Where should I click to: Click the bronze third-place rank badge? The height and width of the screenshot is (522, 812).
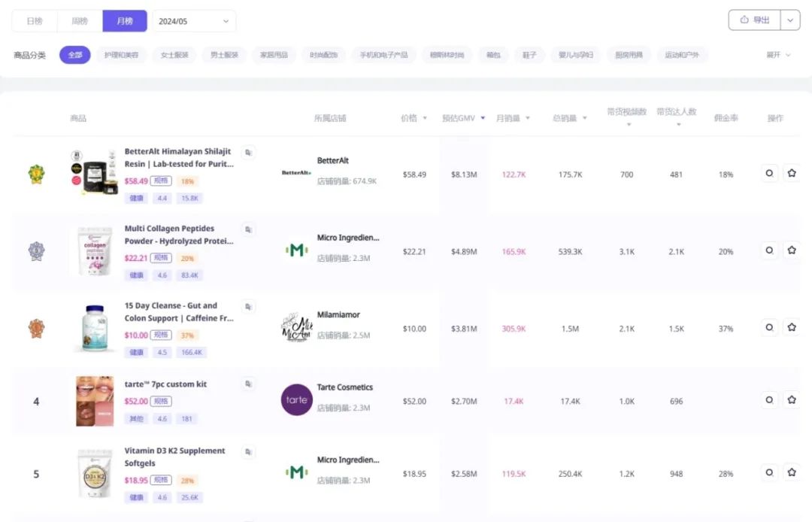(36, 329)
